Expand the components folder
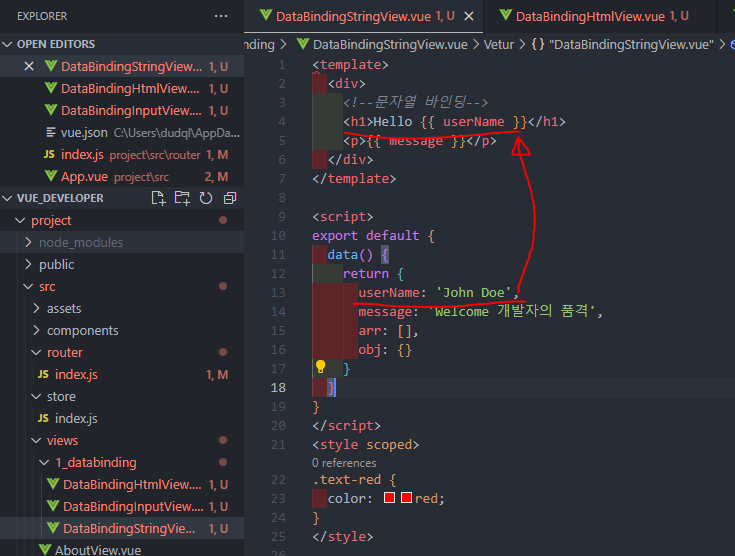This screenshot has width=735, height=556. [x=36, y=331]
